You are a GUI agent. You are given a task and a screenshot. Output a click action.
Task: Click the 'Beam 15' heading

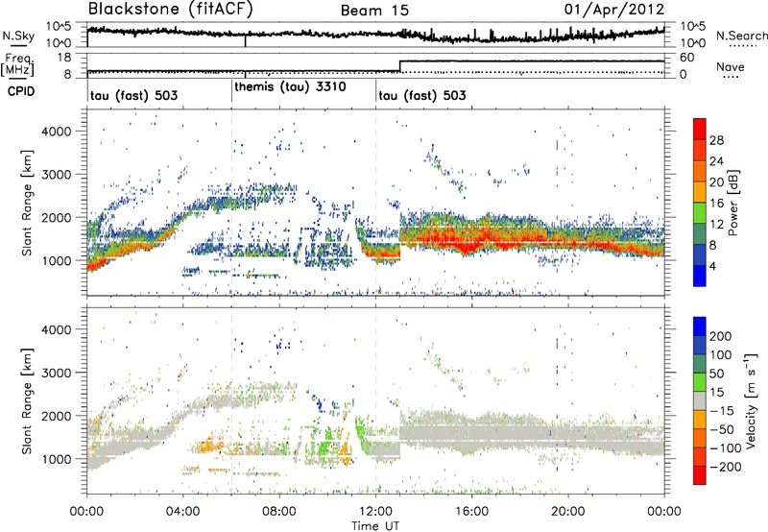pyautogui.click(x=374, y=11)
